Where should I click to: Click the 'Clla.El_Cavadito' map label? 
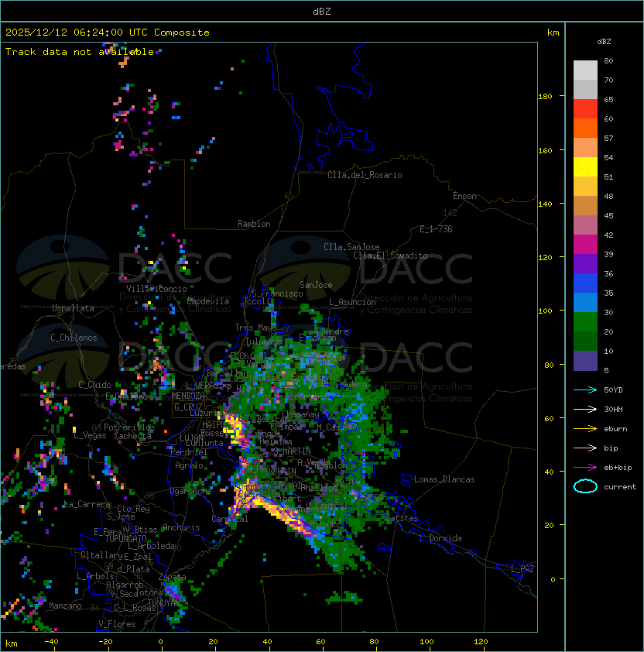390,256
